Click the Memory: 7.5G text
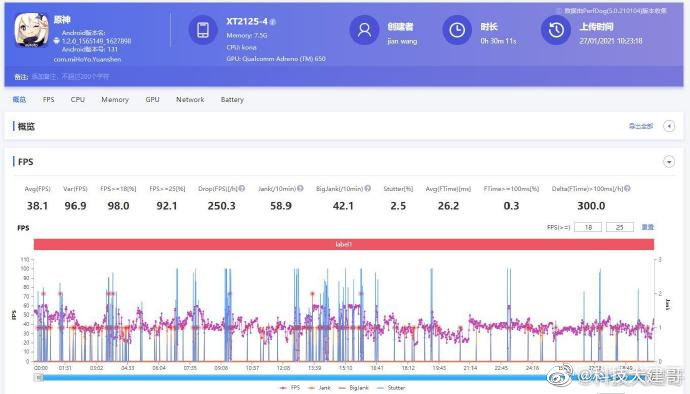 [247, 35]
